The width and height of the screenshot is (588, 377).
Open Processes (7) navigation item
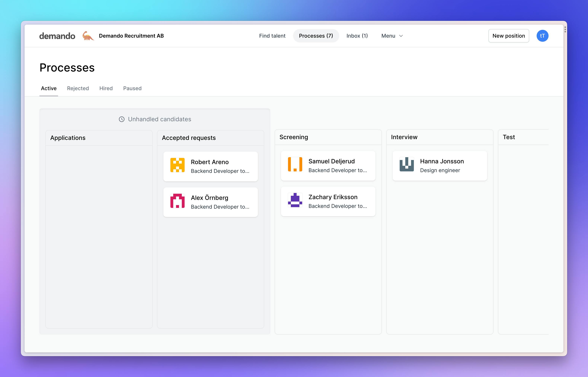click(316, 36)
